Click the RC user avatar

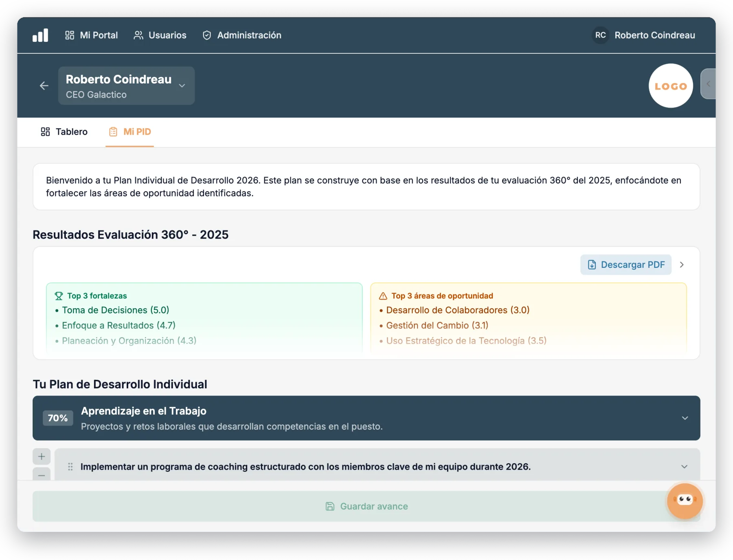pyautogui.click(x=600, y=35)
